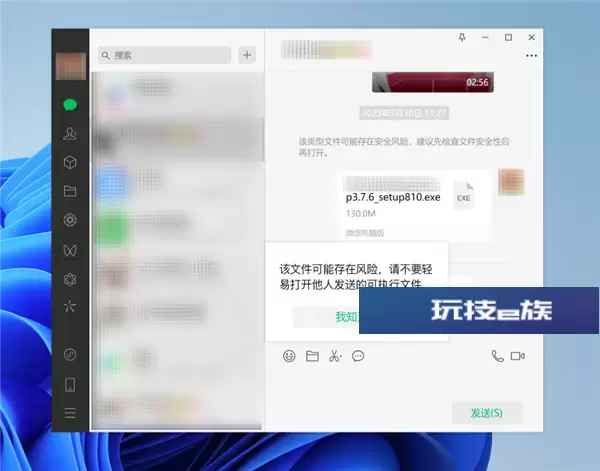Open Moments shutter icon in sidebar
Image resolution: width=600 pixels, height=471 pixels.
(70, 220)
